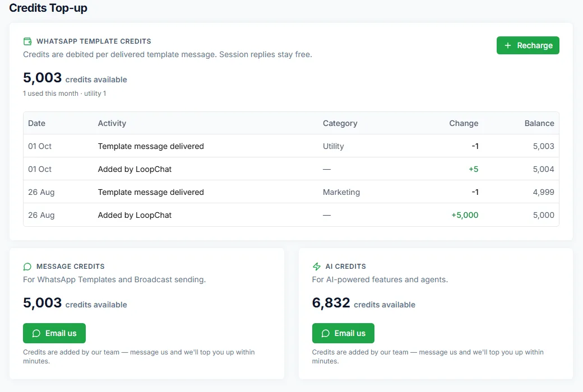Click Added by LoopChat in +5 row

click(x=135, y=169)
